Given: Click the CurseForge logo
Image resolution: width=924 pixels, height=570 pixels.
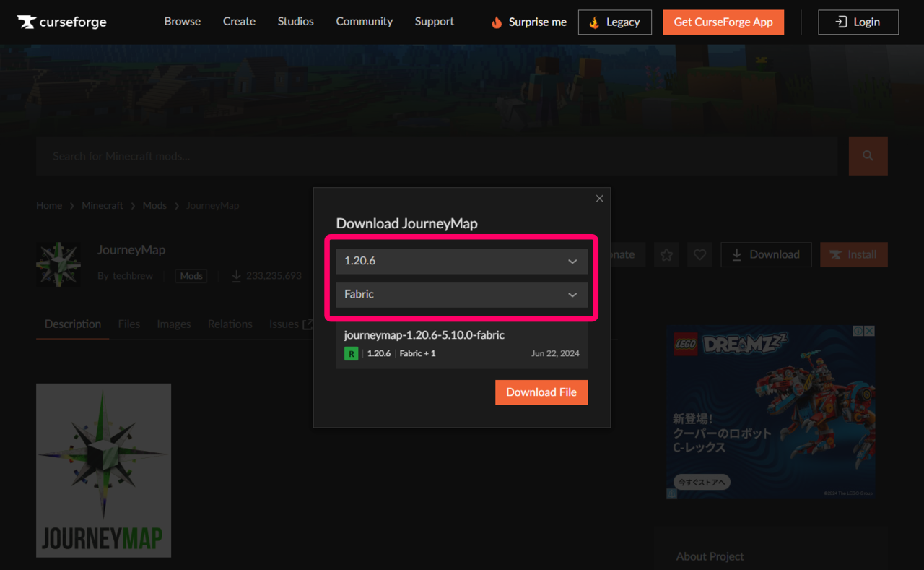Looking at the screenshot, I should pyautogui.click(x=62, y=22).
